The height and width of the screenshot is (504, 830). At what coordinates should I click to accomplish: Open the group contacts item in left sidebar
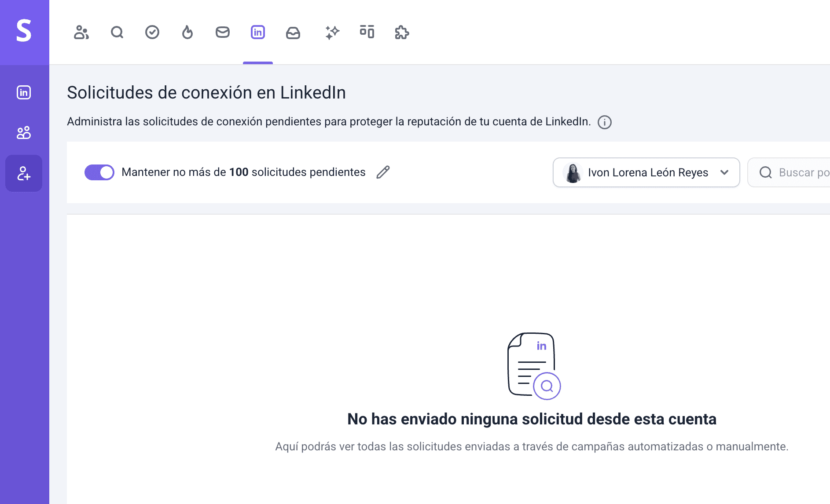pyautogui.click(x=24, y=133)
